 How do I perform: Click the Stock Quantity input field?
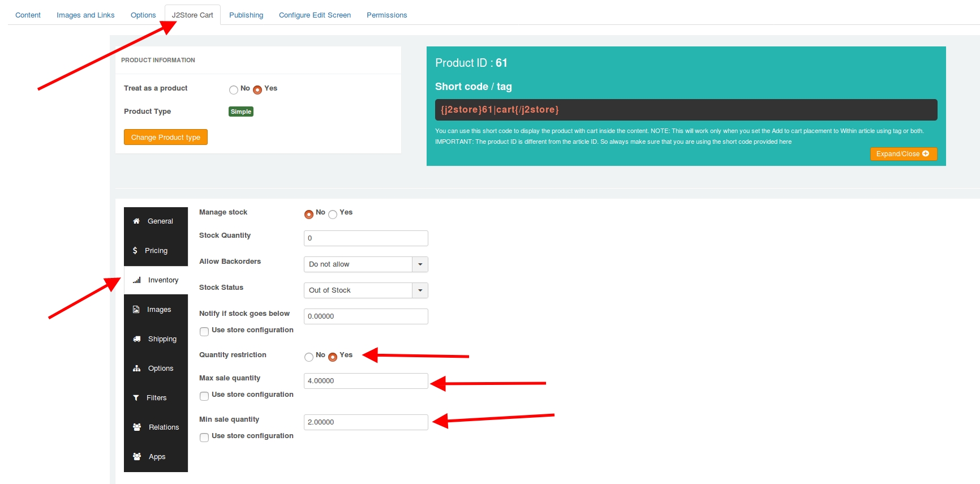(366, 238)
